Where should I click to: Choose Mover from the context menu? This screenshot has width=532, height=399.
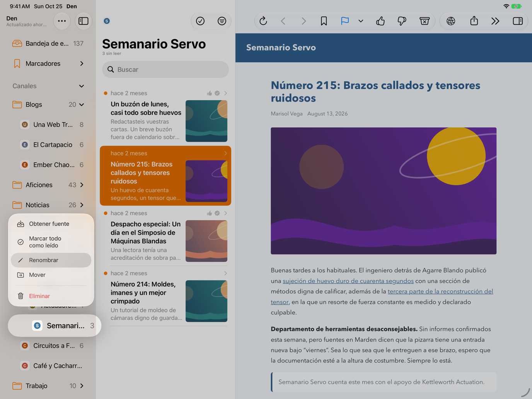pos(51,275)
